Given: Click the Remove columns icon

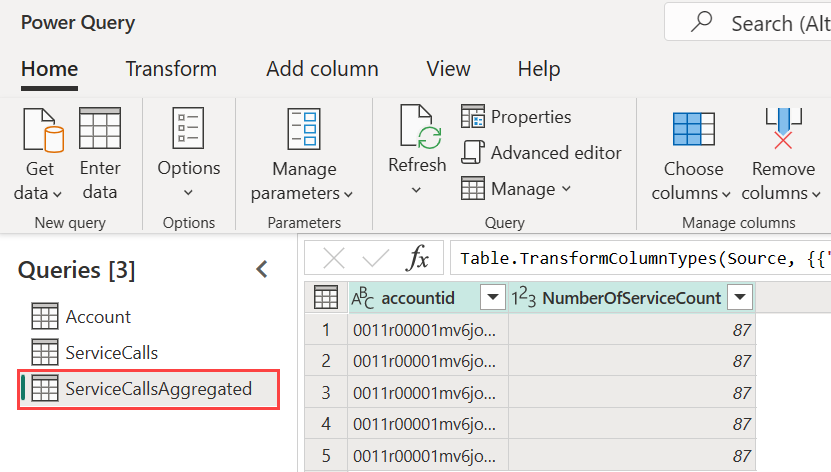Looking at the screenshot, I should point(783,130).
